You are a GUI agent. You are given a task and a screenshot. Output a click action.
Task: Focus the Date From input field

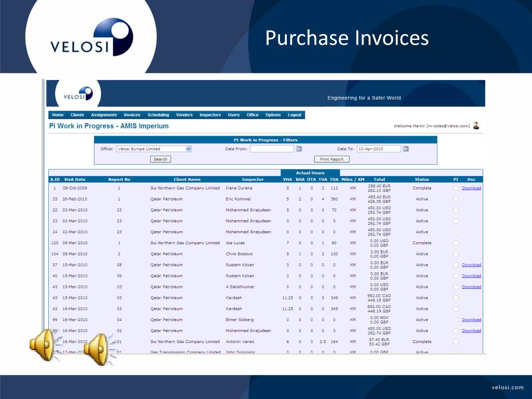[x=272, y=149]
